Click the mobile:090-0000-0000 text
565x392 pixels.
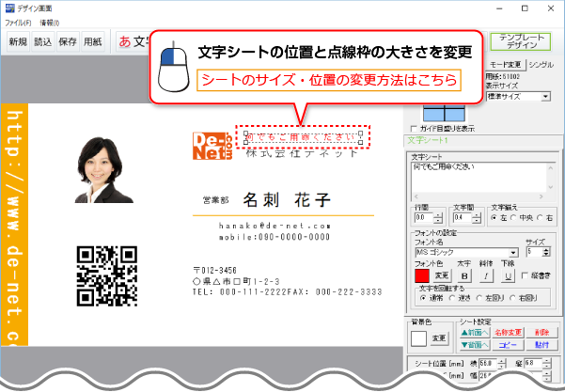[x=275, y=237]
